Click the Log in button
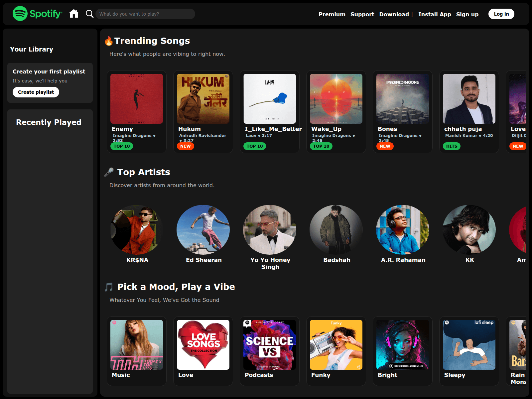Screen dimensions: 532x399 pos(501,14)
